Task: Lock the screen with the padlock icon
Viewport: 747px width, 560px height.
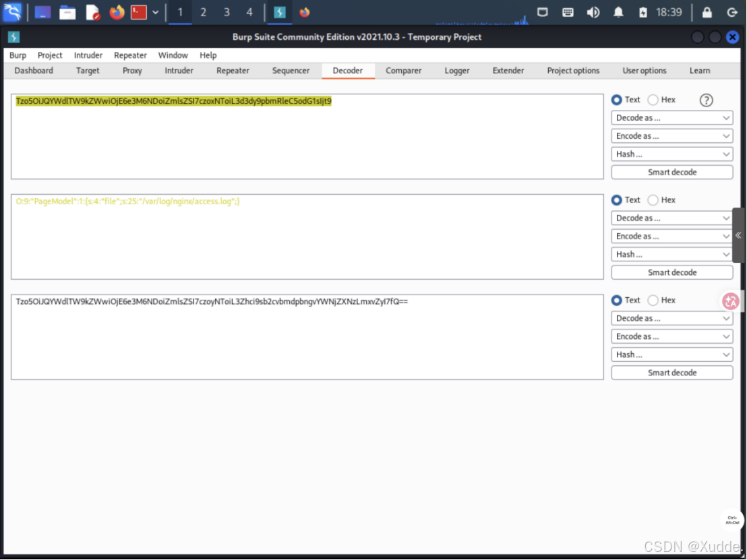Action: (707, 12)
